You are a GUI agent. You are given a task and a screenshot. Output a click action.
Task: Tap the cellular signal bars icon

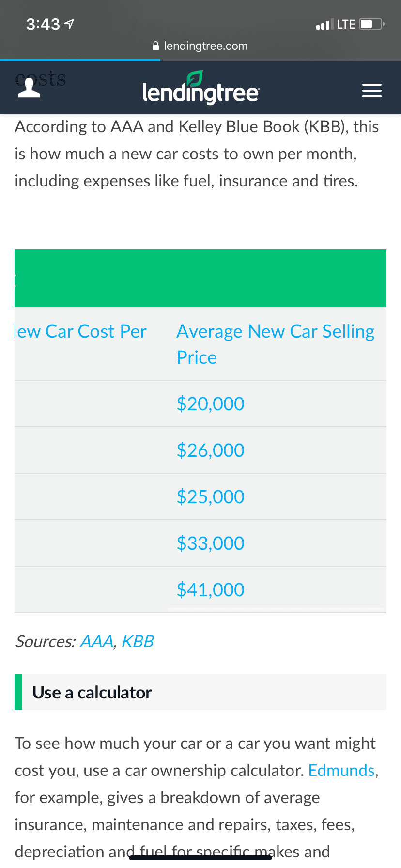point(324,24)
